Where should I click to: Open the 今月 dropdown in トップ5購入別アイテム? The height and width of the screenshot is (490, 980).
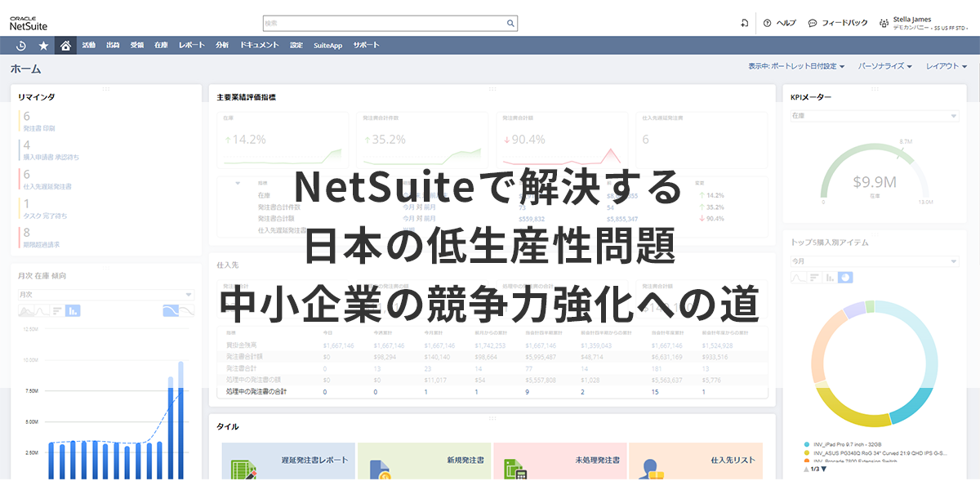pos(874,261)
